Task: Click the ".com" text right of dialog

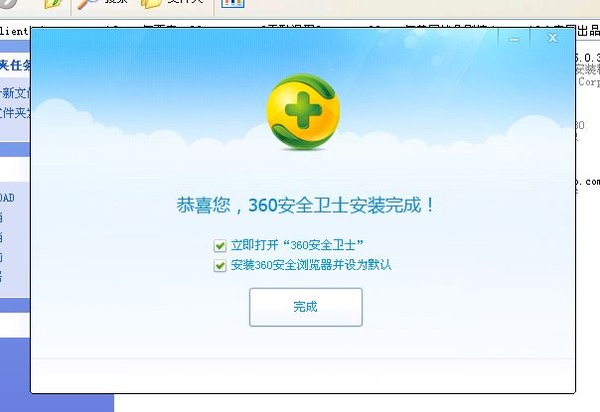Action: [x=588, y=182]
